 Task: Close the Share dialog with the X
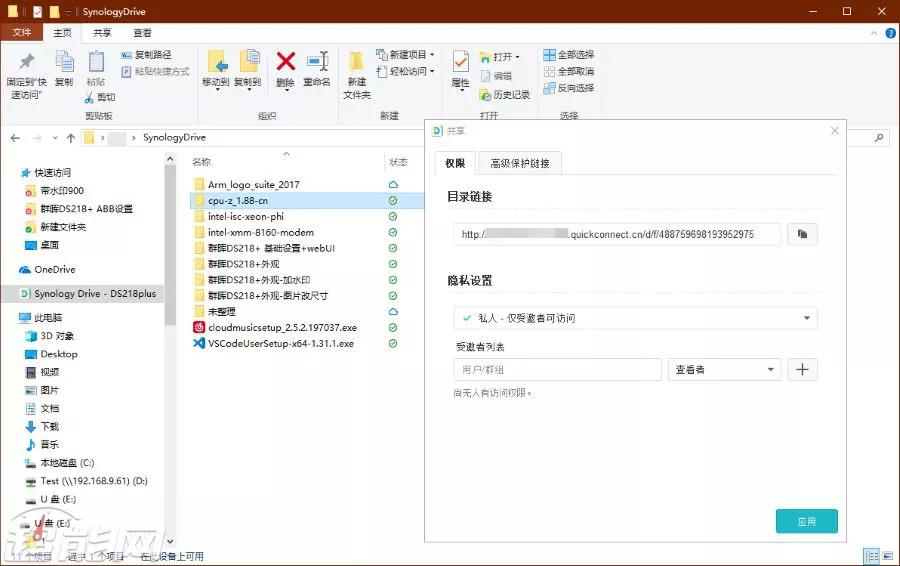835,131
